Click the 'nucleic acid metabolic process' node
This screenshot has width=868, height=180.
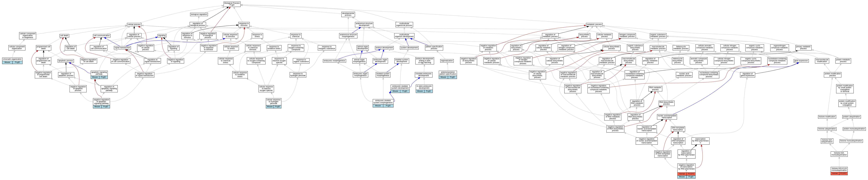(x=684, y=75)
